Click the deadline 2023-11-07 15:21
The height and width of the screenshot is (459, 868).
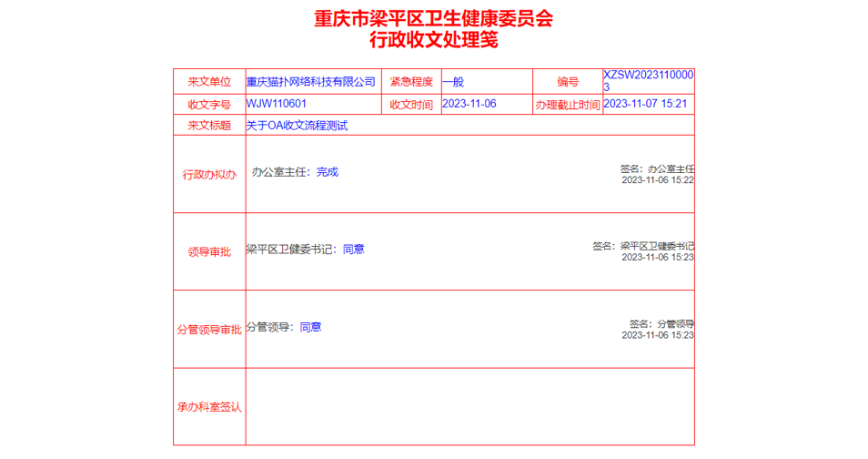tap(645, 104)
